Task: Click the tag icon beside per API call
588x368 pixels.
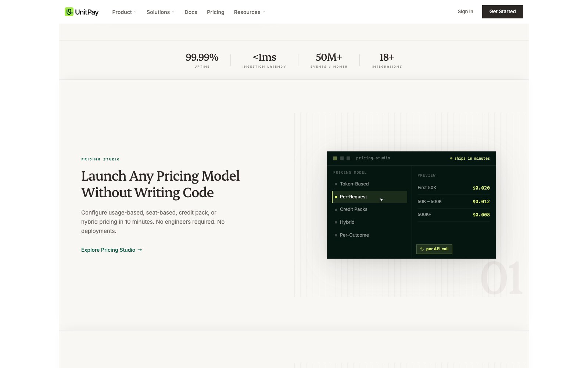Action: [x=422, y=249]
